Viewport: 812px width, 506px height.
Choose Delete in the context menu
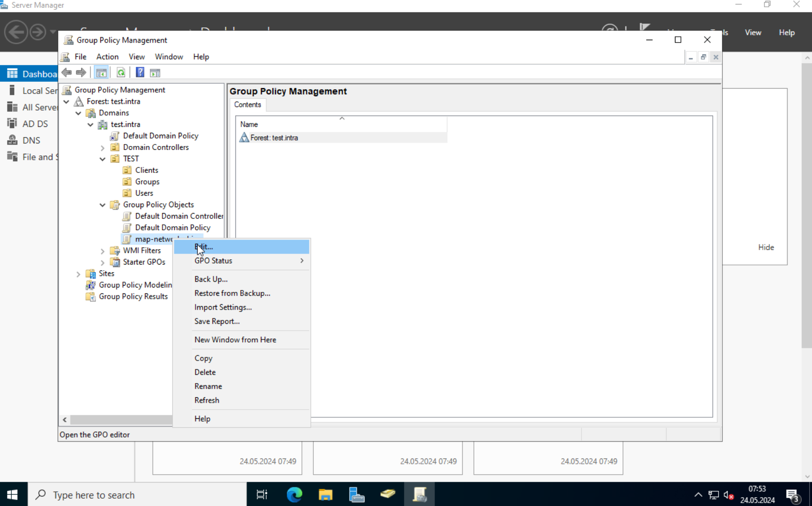[x=242, y=372]
